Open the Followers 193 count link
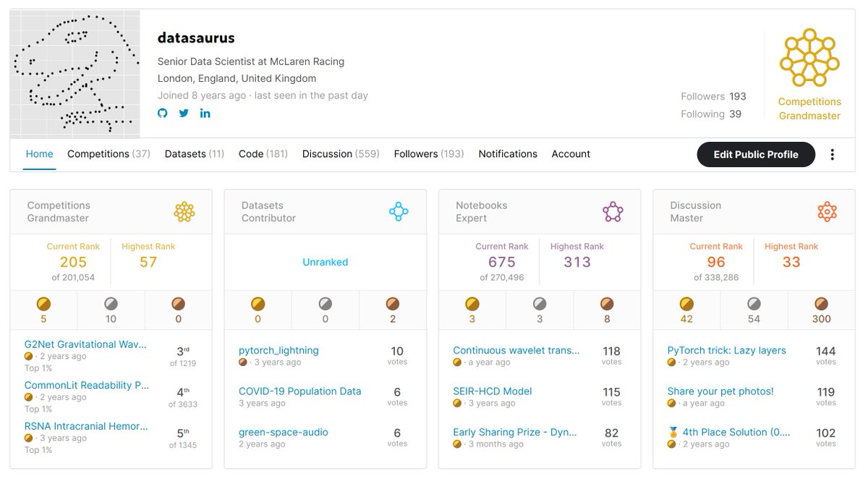 713,96
